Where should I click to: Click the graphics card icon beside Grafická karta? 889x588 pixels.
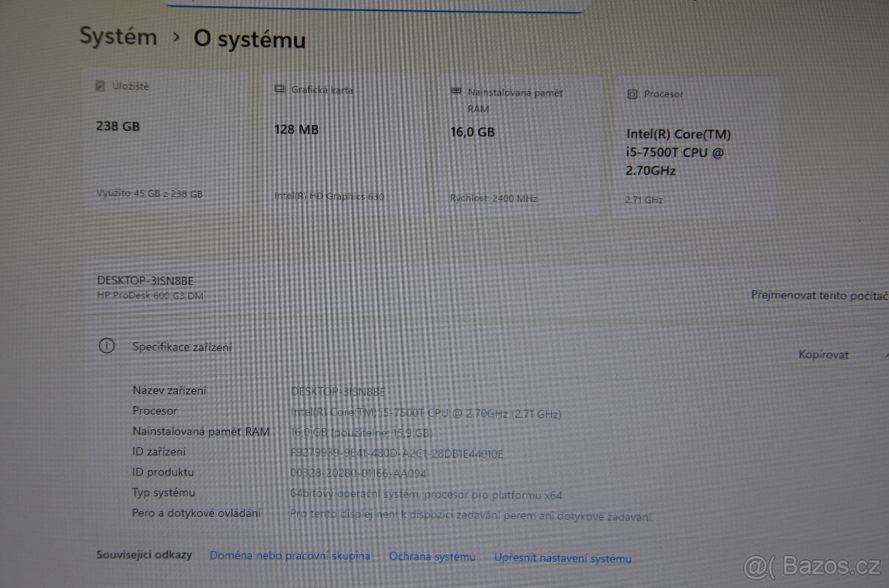(x=279, y=88)
